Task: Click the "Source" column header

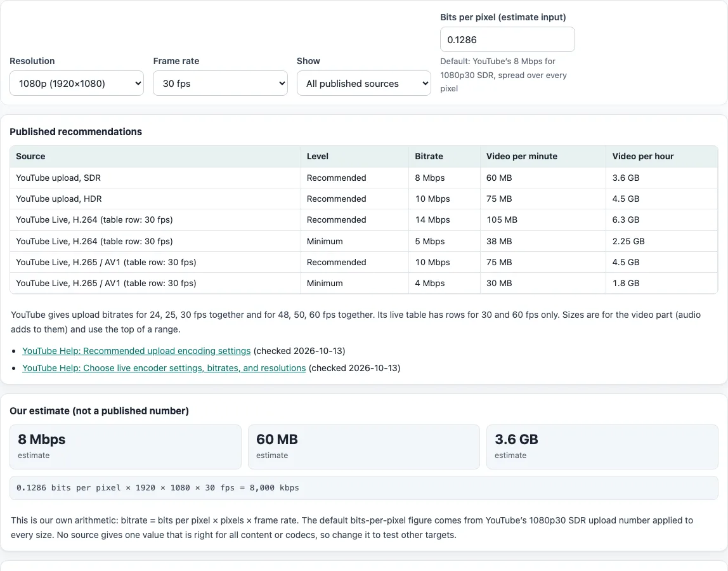Action: pyautogui.click(x=155, y=156)
